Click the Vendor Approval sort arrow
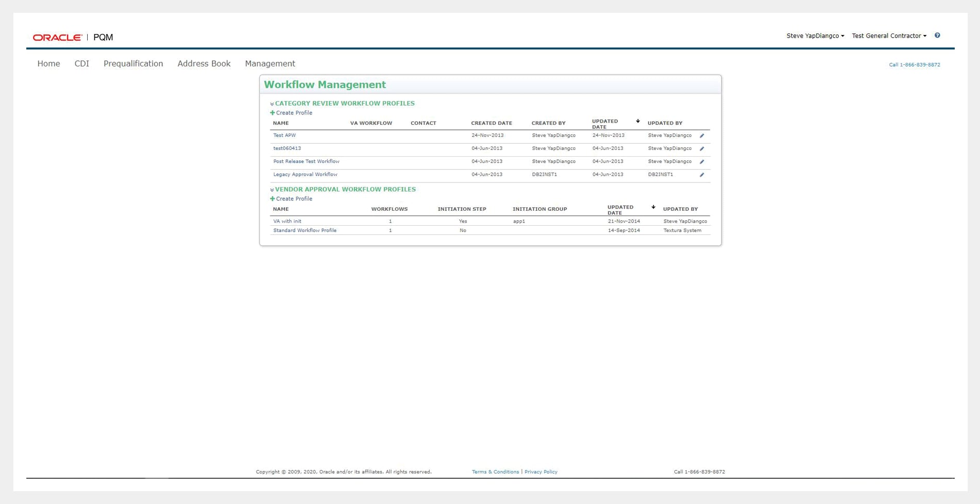This screenshot has width=980, height=504. (653, 207)
